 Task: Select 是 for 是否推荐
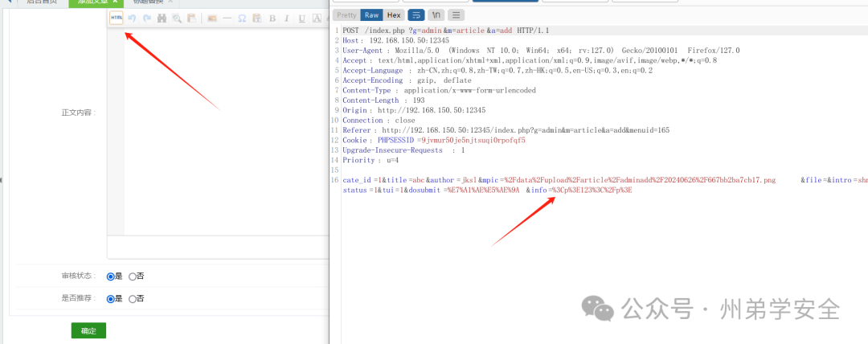coord(110,298)
